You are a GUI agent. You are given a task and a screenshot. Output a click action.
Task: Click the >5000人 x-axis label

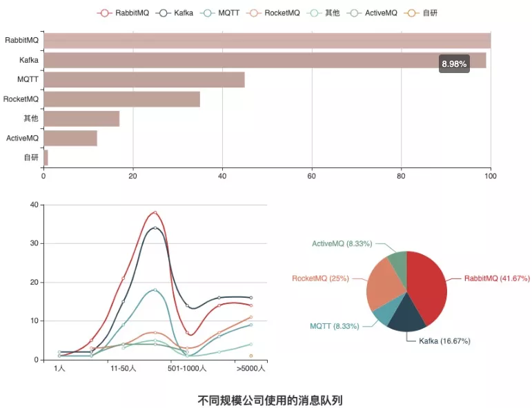(x=250, y=368)
